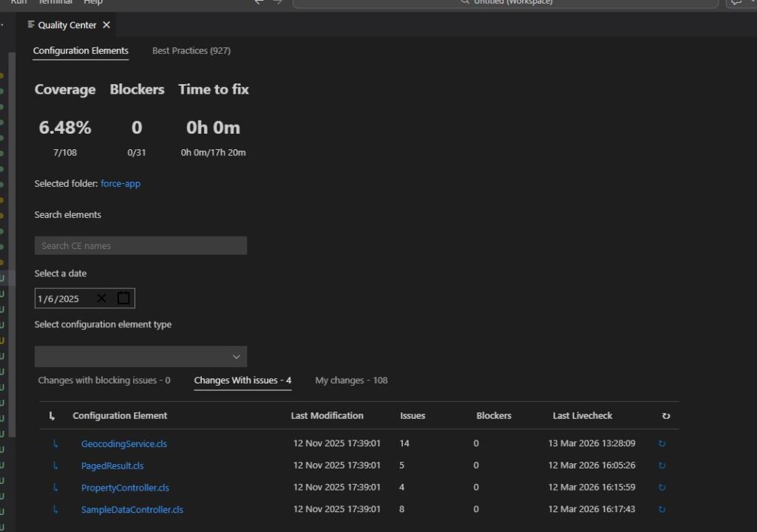Sort by Last Modification column header
The image size is (757, 532).
327,416
